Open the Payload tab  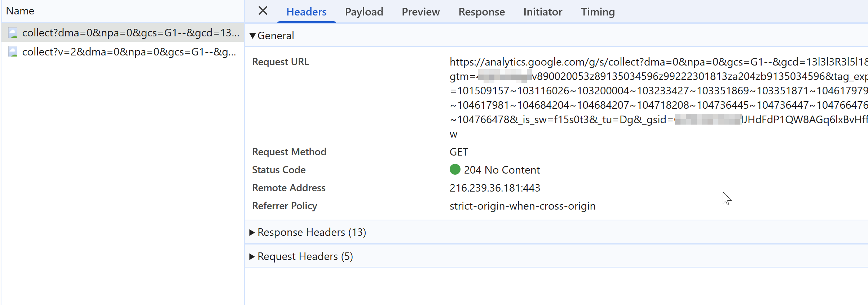pos(364,12)
